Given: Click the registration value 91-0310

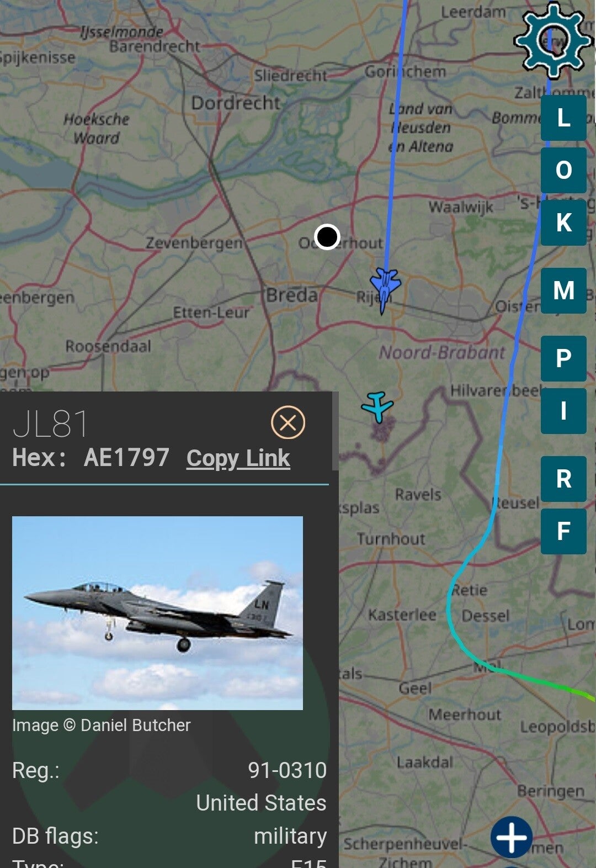Looking at the screenshot, I should [x=287, y=770].
